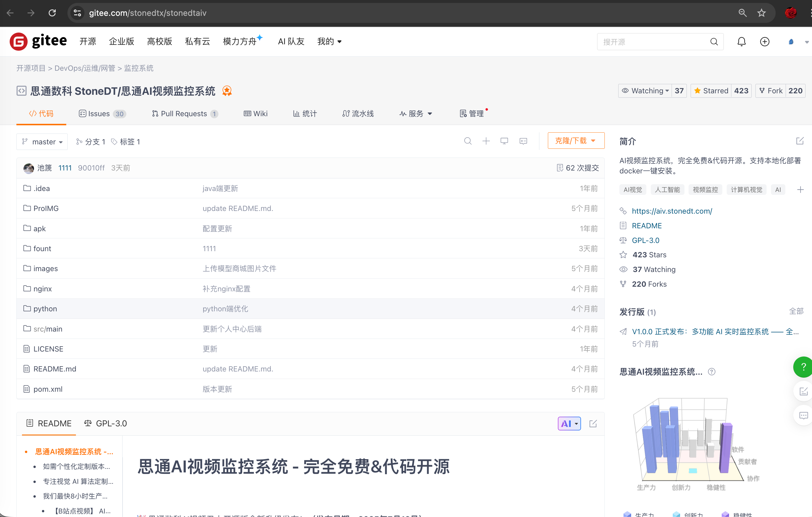Click the create plus icon in top bar
This screenshot has height=517, width=812.
(x=765, y=41)
